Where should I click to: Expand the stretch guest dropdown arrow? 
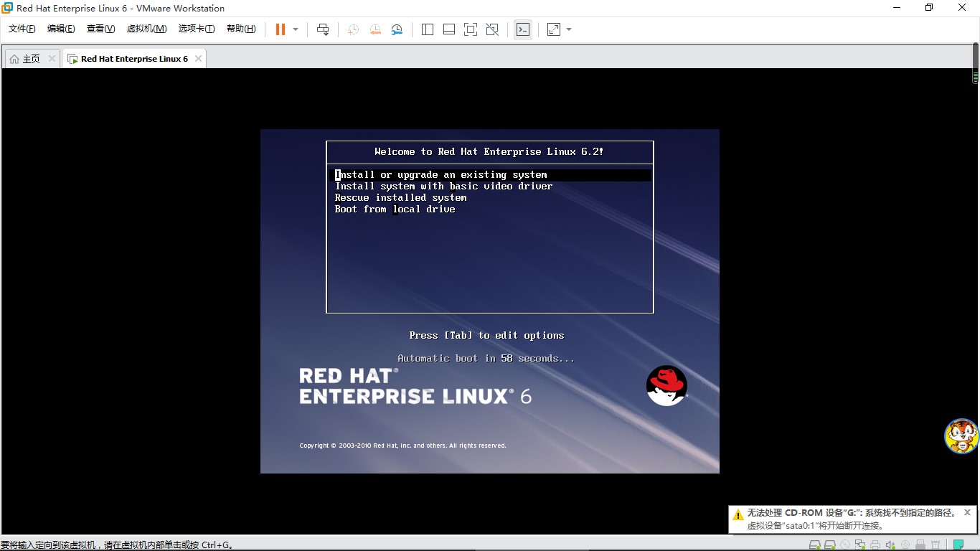pyautogui.click(x=569, y=29)
